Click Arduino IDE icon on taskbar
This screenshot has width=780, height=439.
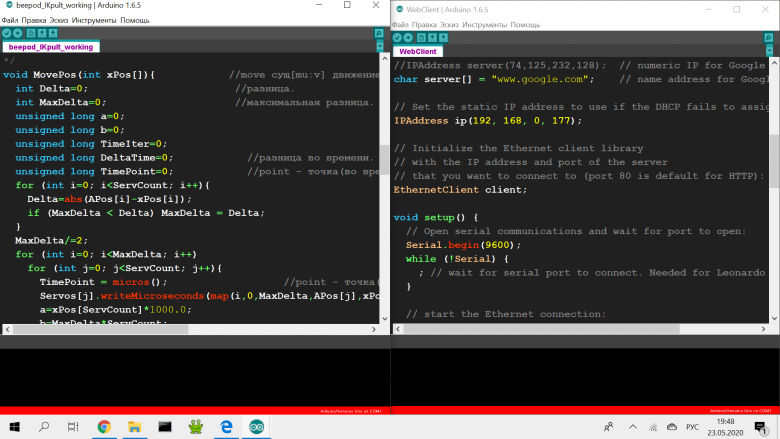point(257,427)
